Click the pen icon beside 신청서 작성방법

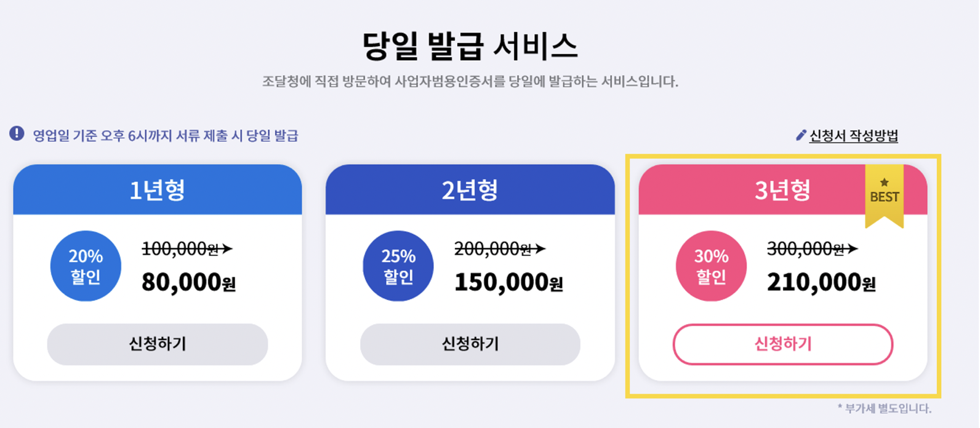800,135
